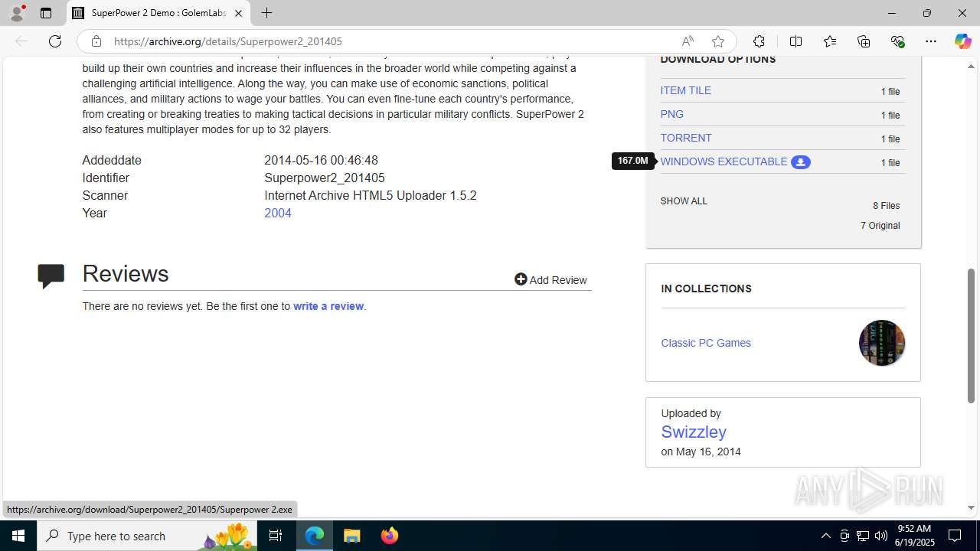
Task: Click Add Review button
Action: coord(550,279)
